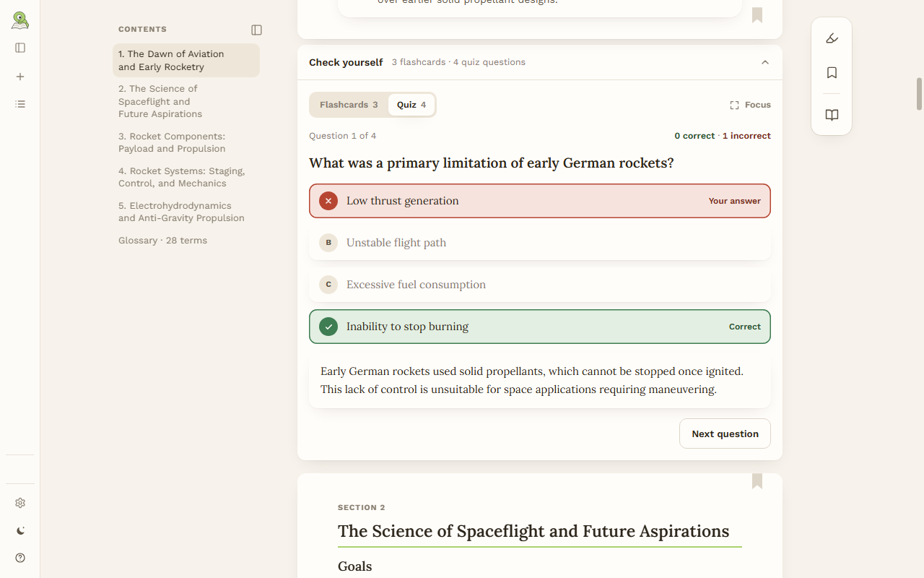Click the 'Question 1 of 4' label
The width and height of the screenshot is (924, 578).
342,136
